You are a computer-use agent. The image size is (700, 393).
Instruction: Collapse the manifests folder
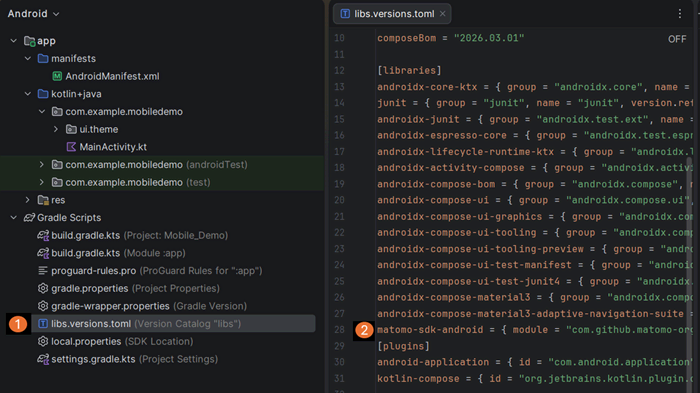pos(28,59)
